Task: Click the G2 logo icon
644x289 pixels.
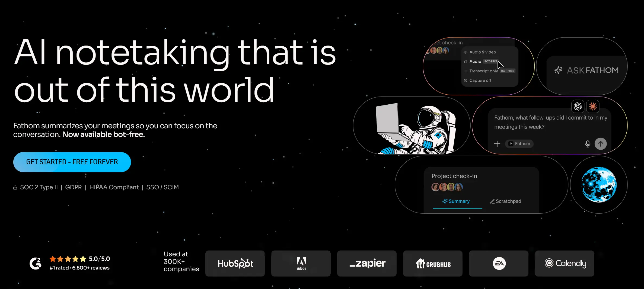Action: coord(36,263)
